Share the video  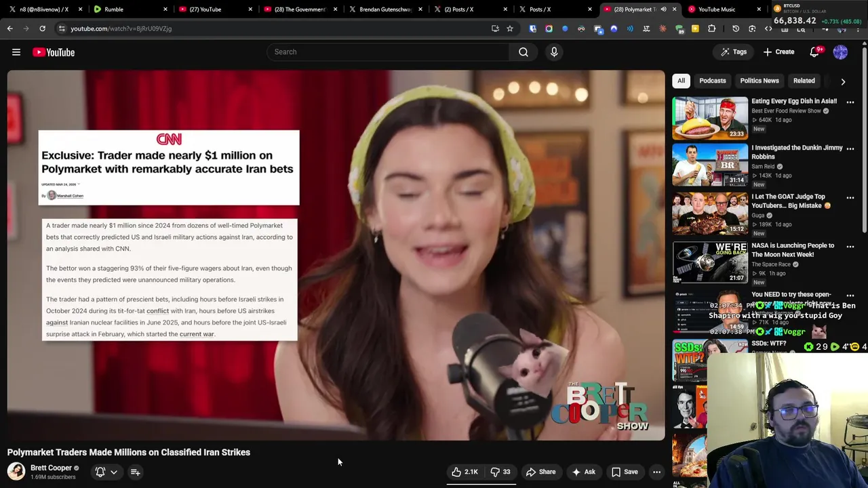coord(541,472)
